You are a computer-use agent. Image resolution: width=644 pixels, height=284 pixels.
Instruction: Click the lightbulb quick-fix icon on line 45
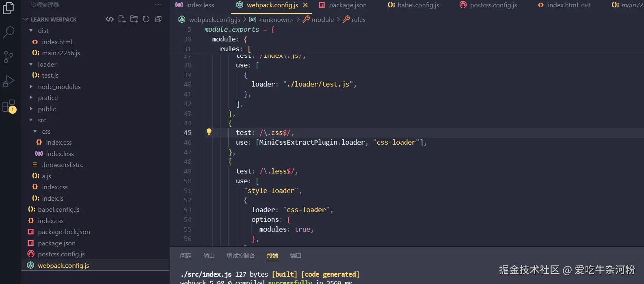[x=209, y=132]
